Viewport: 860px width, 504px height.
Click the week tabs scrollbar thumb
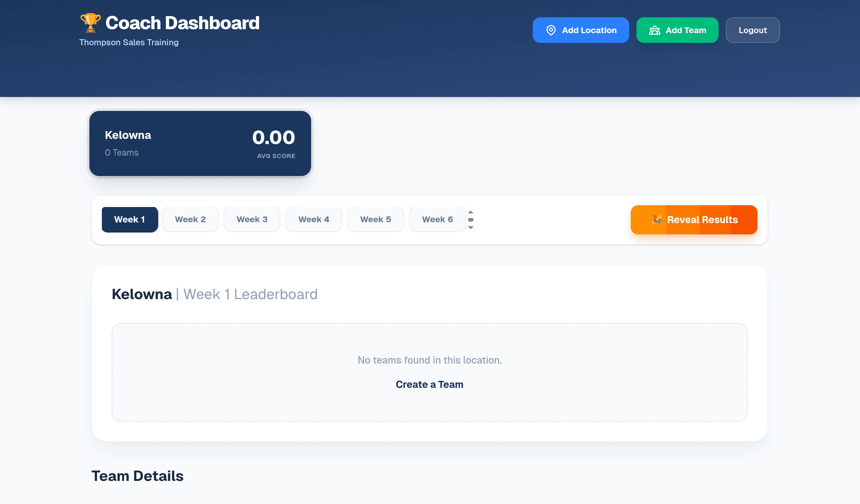pos(471,219)
